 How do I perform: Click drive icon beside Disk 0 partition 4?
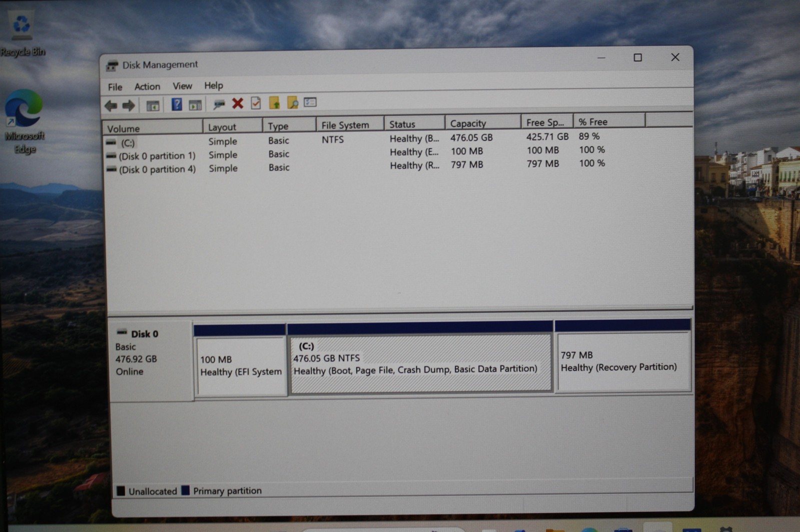click(x=111, y=169)
